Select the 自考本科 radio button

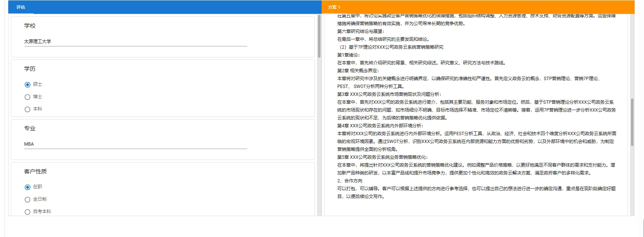coord(27,212)
